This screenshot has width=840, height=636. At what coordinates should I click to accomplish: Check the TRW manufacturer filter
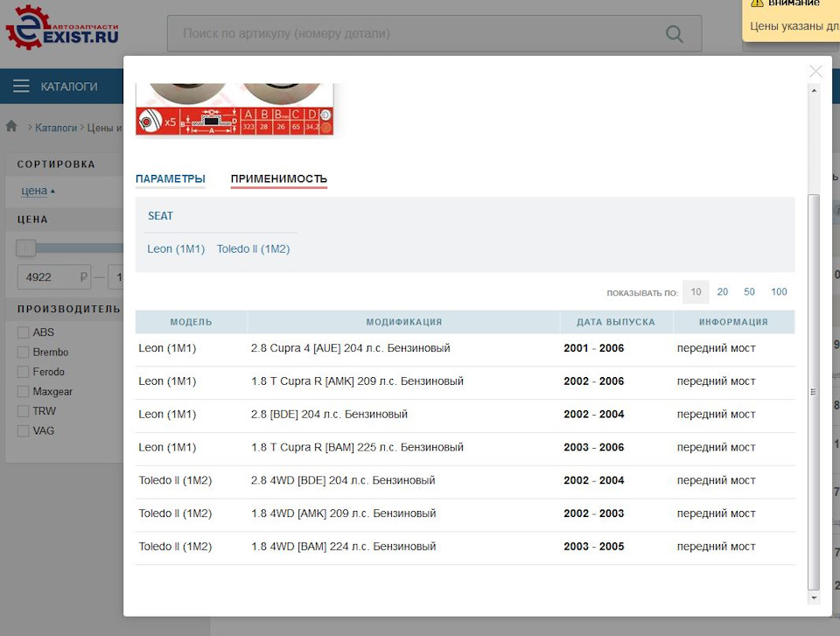23,411
